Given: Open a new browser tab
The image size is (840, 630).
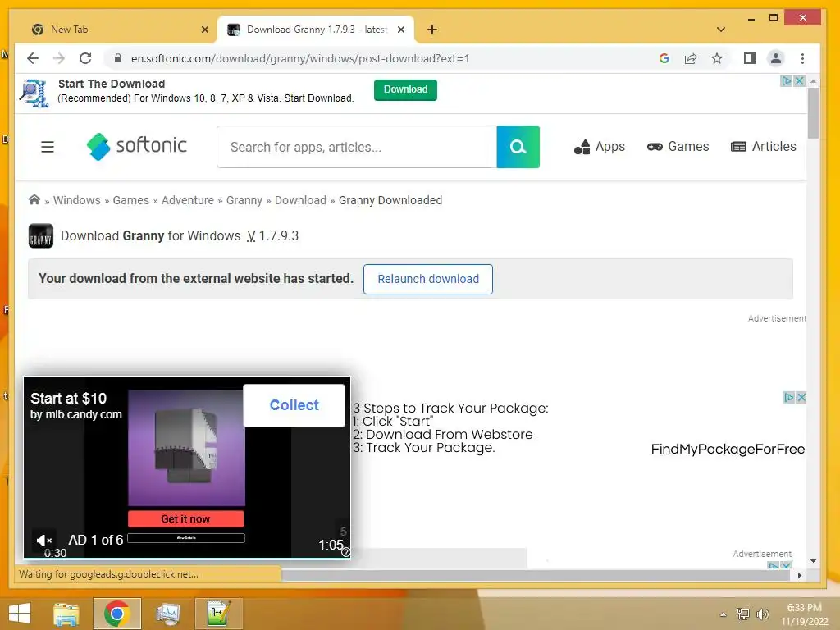Looking at the screenshot, I should coord(432,30).
